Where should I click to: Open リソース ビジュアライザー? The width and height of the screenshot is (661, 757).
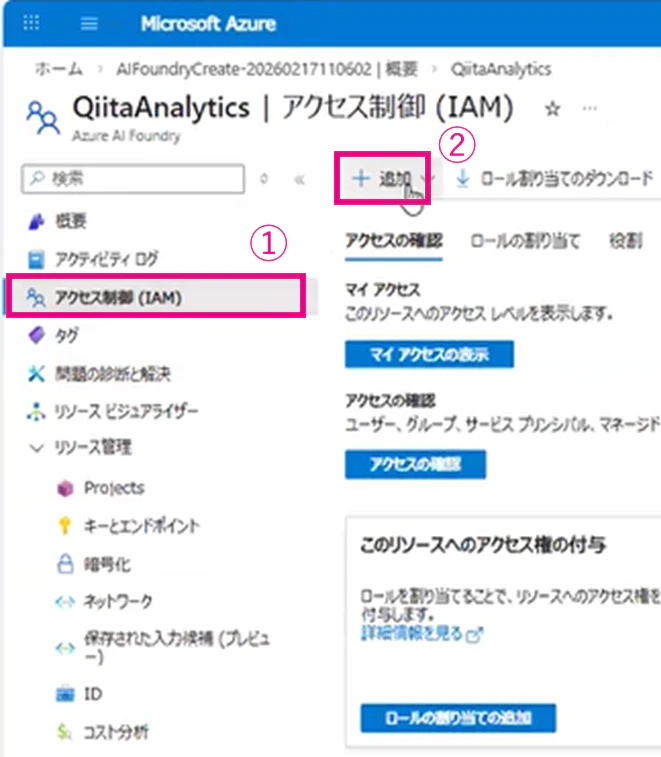(x=126, y=411)
